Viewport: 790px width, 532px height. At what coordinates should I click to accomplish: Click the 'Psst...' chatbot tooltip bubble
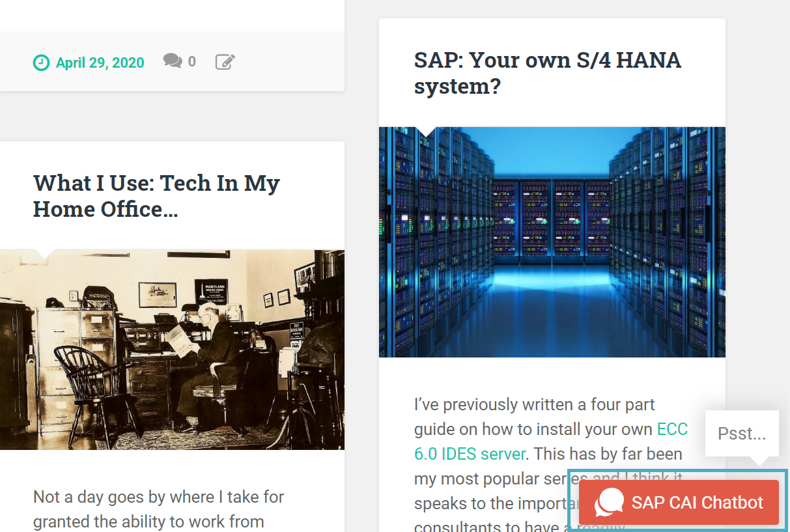pyautogui.click(x=742, y=434)
